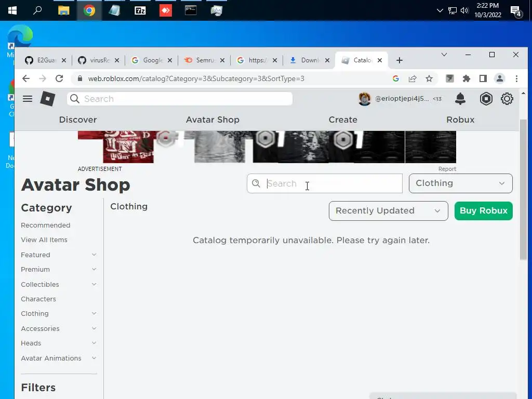Open the Roblox settings gear

(x=507, y=99)
